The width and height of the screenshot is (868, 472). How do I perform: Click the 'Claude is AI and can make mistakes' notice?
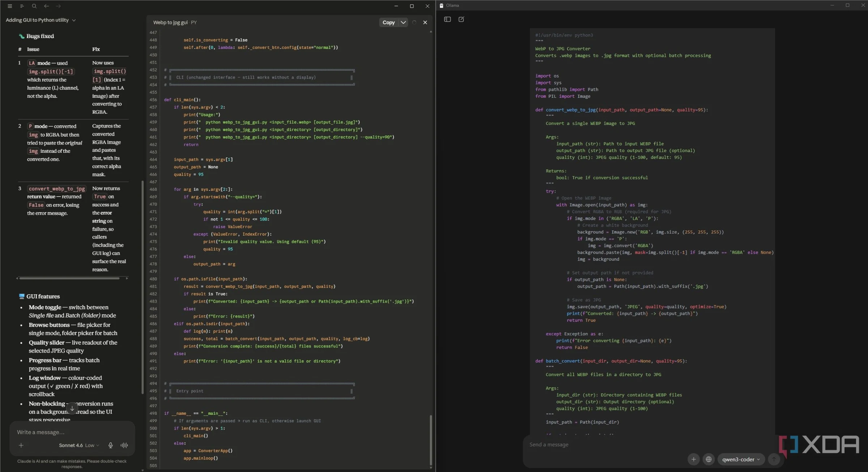(72, 464)
